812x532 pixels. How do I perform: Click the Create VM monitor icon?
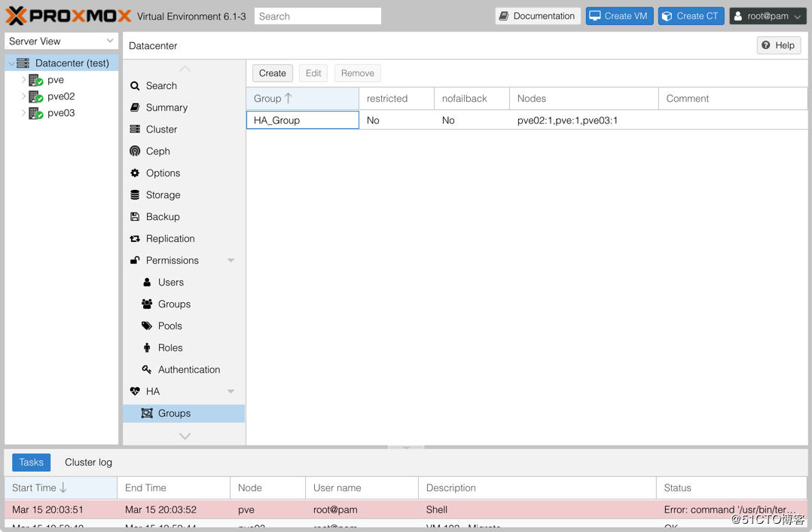pyautogui.click(x=595, y=16)
